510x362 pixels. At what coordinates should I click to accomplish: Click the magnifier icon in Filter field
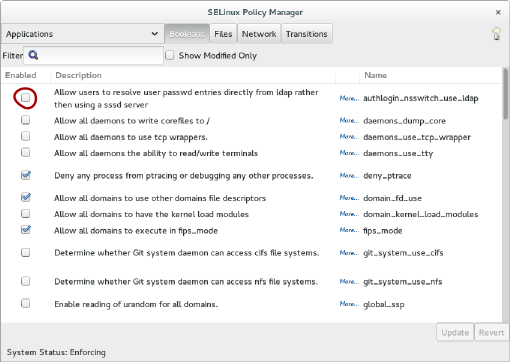33,55
